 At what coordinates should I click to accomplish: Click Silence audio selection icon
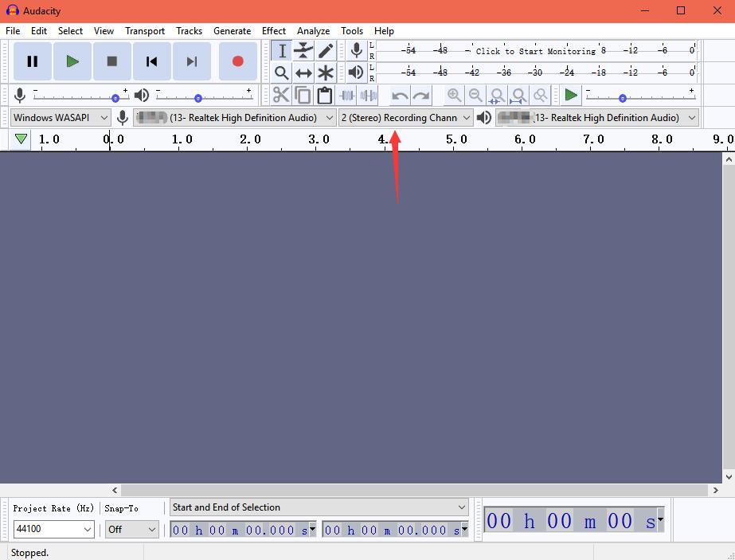tap(369, 96)
